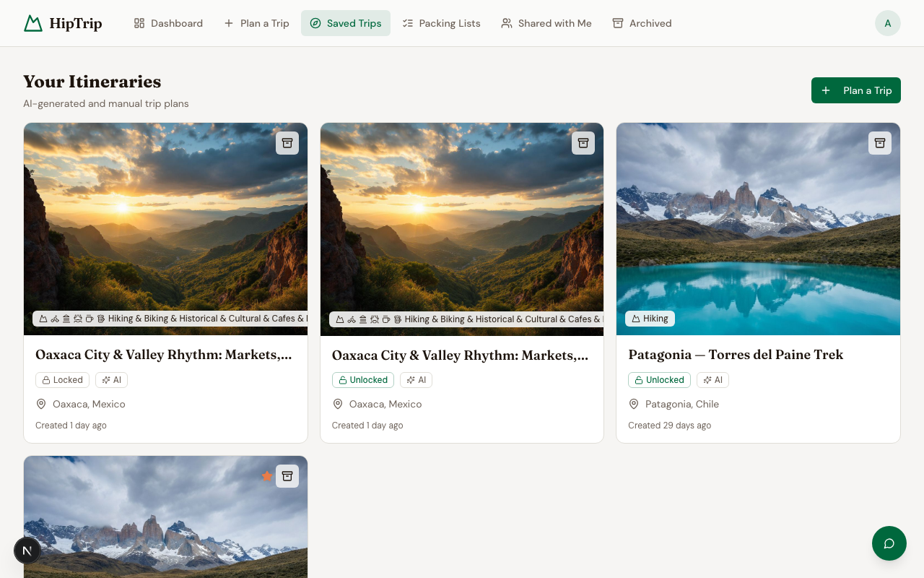
Task: Click the Hiking tag on the Patagonia photo
Action: (x=650, y=319)
